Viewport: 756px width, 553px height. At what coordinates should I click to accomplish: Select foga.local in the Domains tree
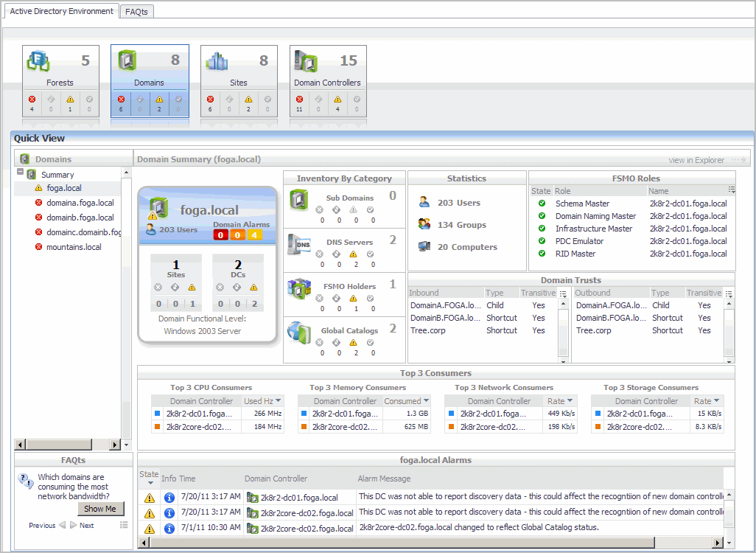tap(64, 188)
